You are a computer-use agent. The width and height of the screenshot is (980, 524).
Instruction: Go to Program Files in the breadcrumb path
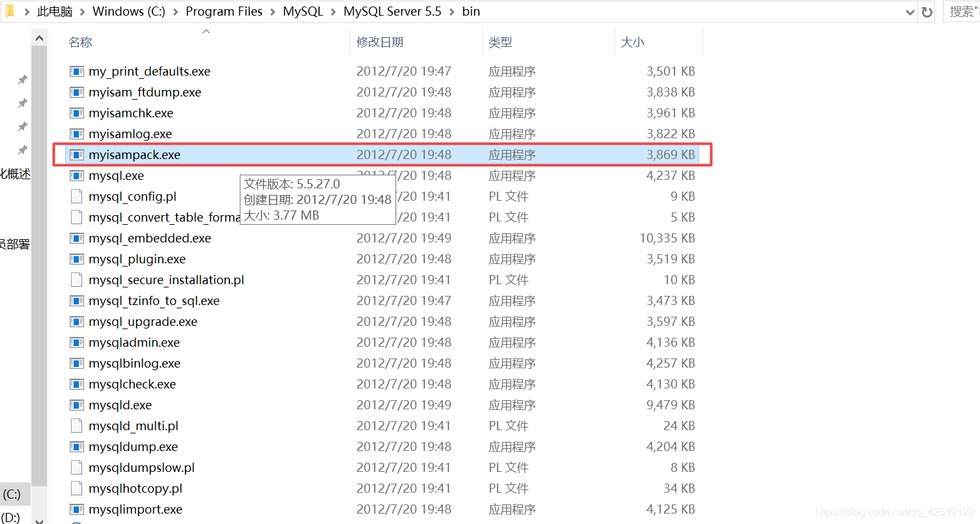pyautogui.click(x=224, y=12)
